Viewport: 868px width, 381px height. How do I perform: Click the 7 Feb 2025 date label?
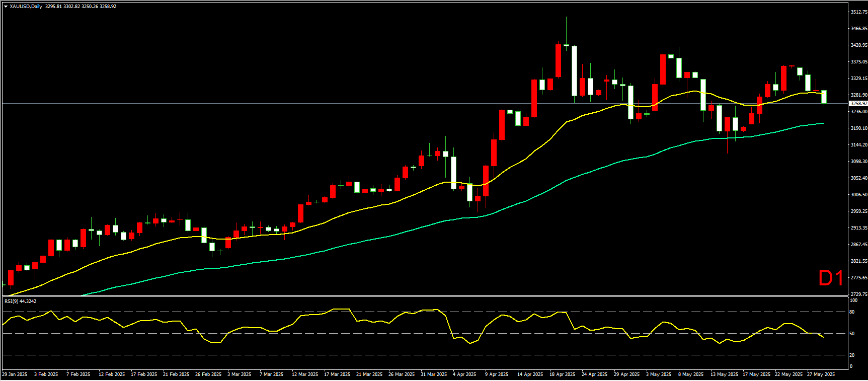(x=78, y=374)
